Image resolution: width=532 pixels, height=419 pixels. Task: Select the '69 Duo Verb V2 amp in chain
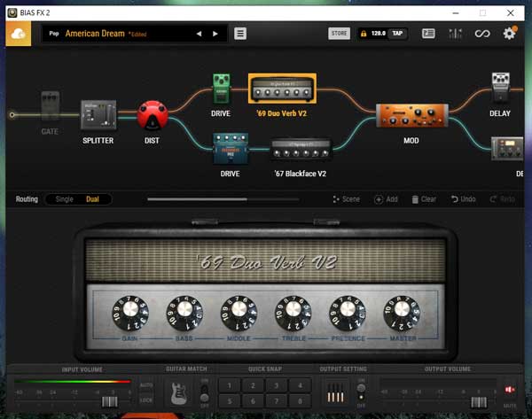(282, 89)
